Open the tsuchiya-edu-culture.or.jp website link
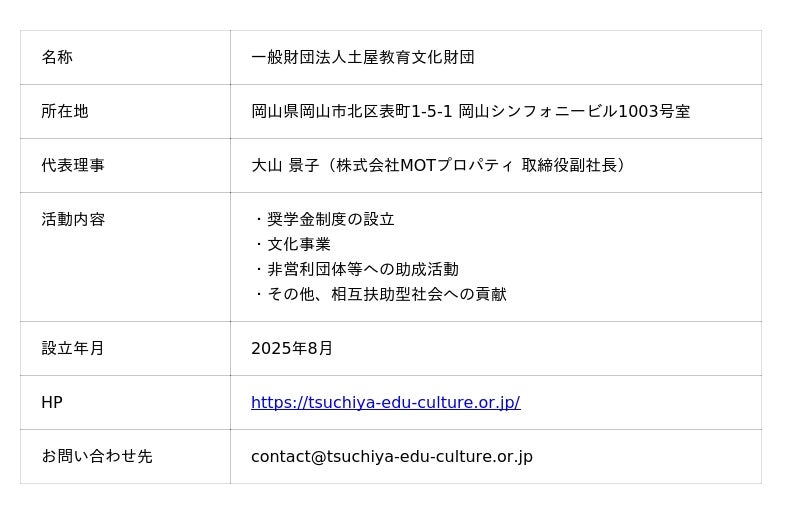Viewport: 800px width, 514px height. (x=385, y=403)
